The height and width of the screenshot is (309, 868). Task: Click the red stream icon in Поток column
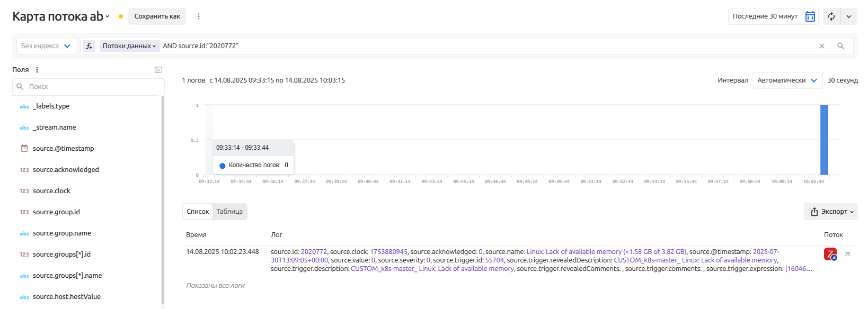pos(830,255)
